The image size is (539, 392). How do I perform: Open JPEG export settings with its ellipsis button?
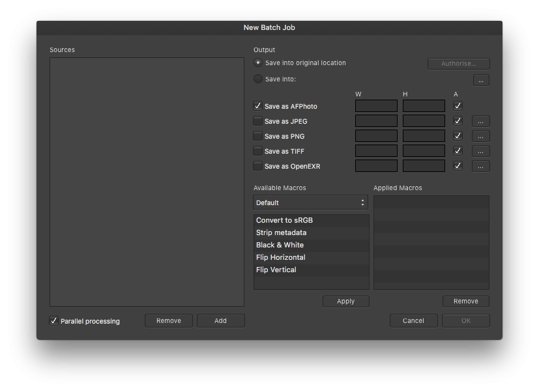480,120
